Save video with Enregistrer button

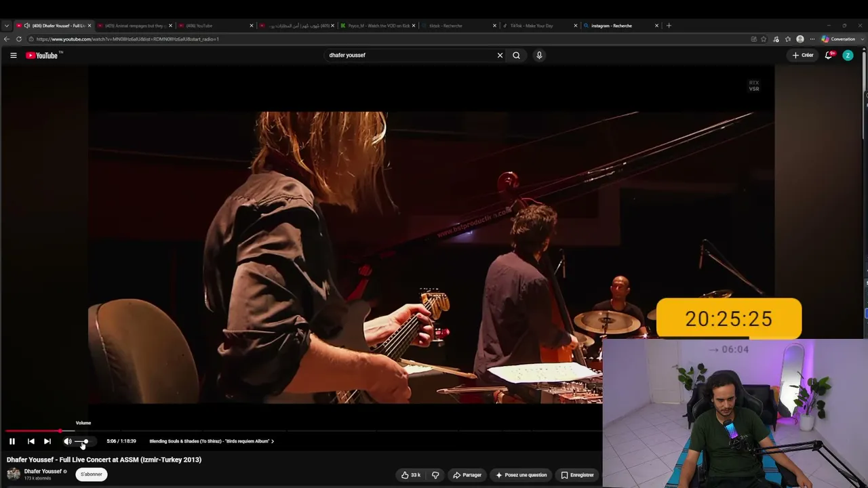pyautogui.click(x=577, y=475)
